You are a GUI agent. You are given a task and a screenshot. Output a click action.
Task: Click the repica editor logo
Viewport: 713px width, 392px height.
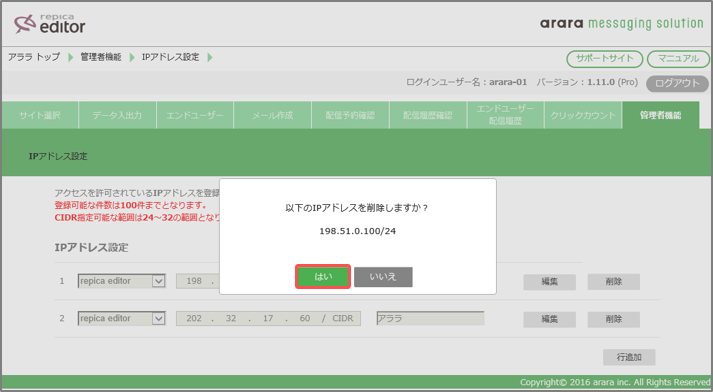point(50,24)
